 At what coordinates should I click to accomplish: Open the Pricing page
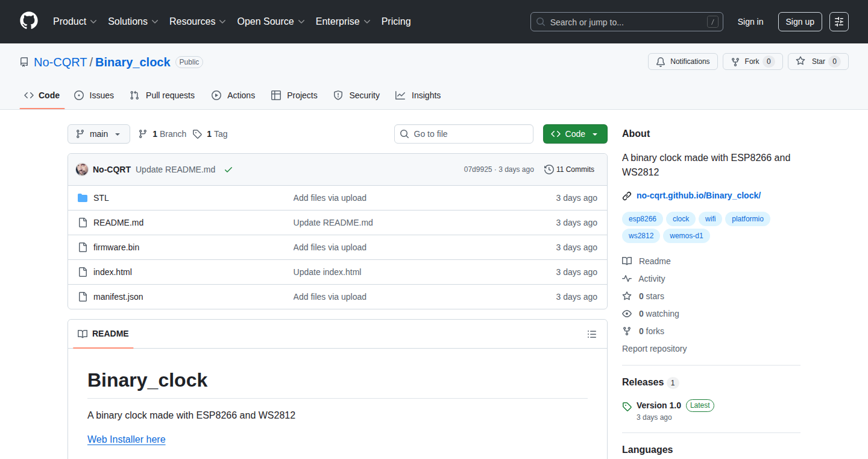click(396, 21)
